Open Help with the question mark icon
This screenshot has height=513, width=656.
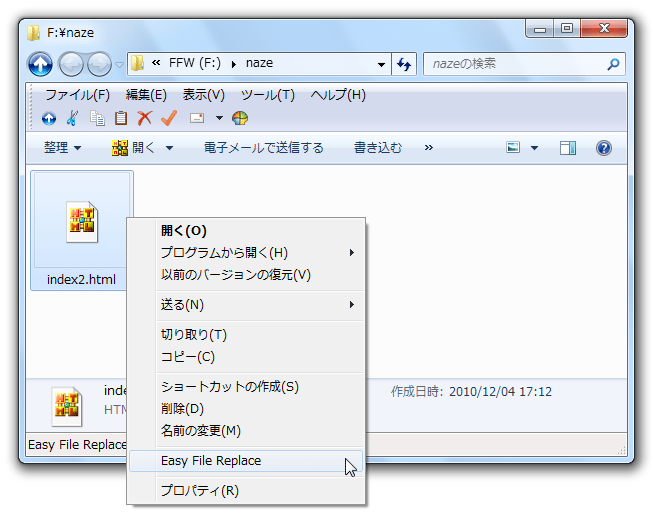(604, 148)
